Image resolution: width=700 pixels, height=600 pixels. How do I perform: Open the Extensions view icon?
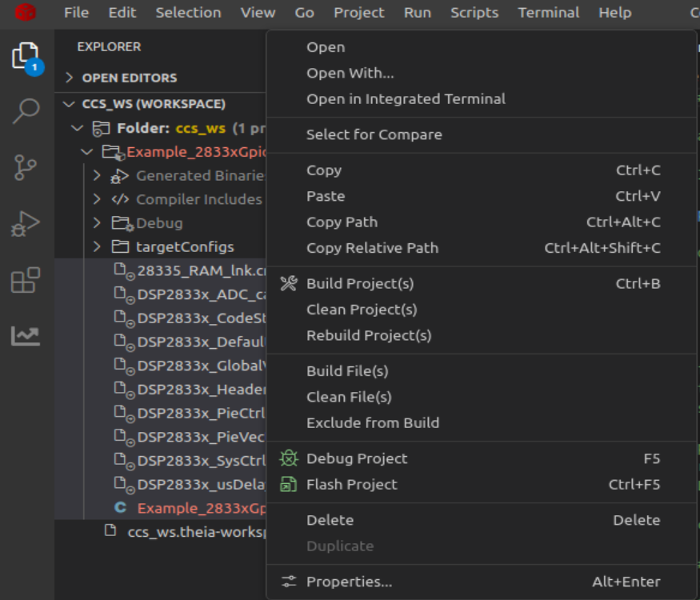26,280
